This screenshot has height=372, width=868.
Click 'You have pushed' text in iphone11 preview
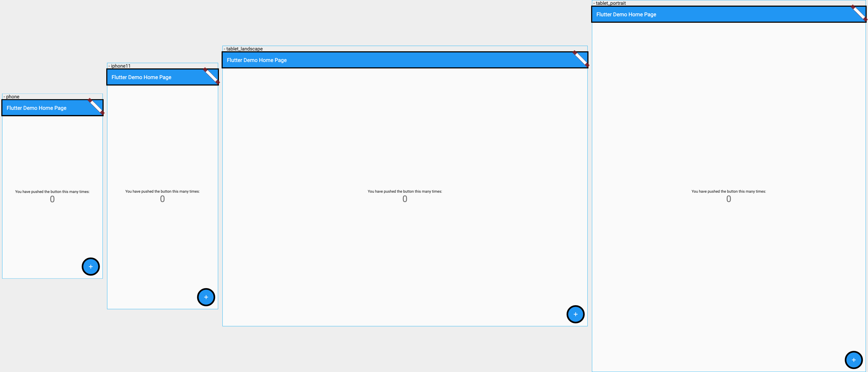[162, 191]
